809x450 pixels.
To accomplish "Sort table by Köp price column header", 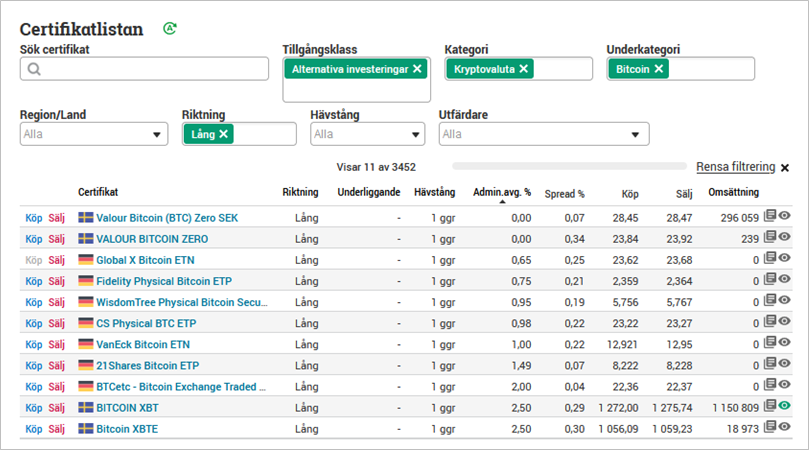I will [x=630, y=194].
